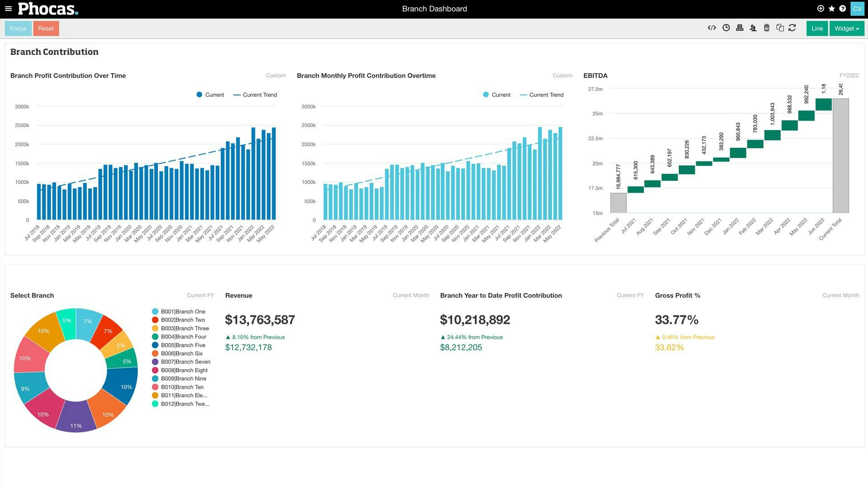Click the export/download icon

tap(739, 28)
